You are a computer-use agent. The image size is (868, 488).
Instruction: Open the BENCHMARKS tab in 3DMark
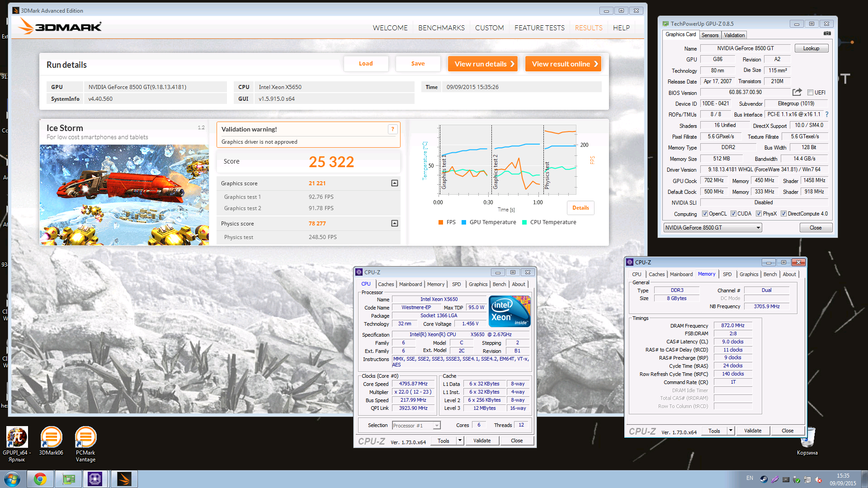441,28
